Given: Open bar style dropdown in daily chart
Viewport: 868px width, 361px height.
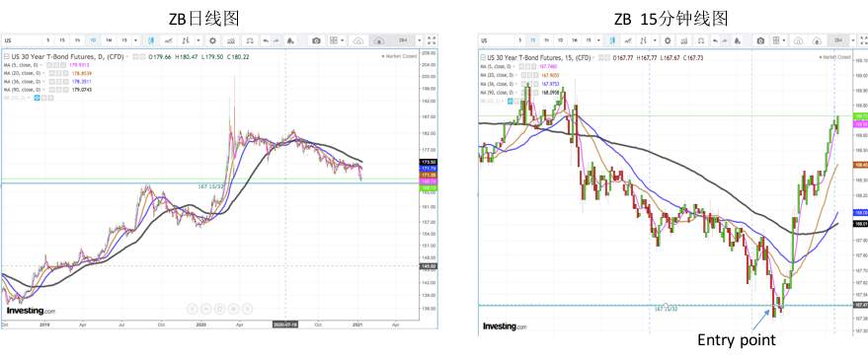Looking at the screenshot, I should (198, 40).
